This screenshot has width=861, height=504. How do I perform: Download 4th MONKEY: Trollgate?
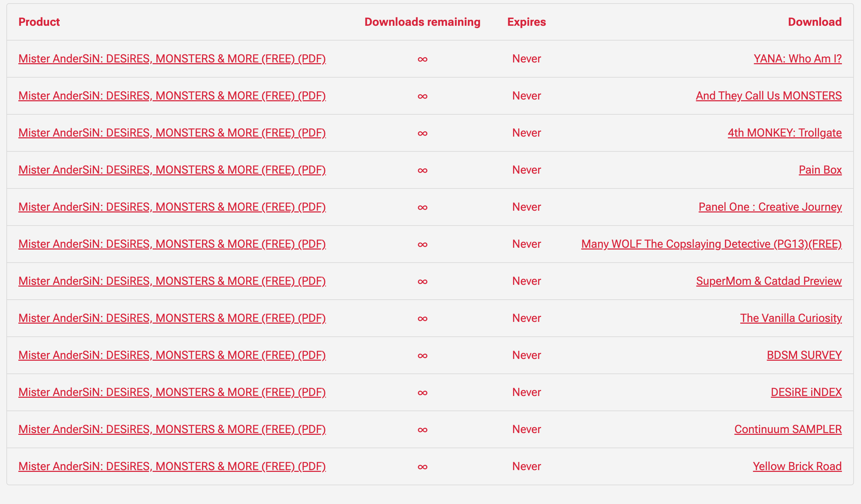point(784,133)
